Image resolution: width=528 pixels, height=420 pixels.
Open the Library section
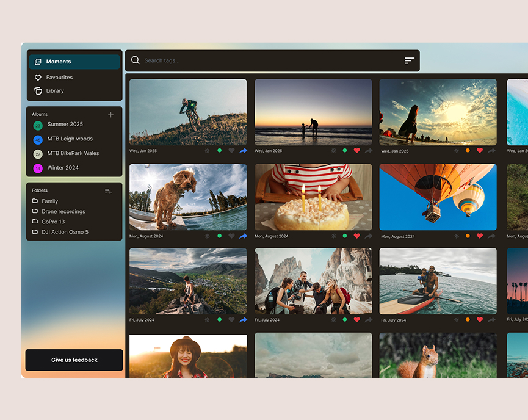point(55,91)
